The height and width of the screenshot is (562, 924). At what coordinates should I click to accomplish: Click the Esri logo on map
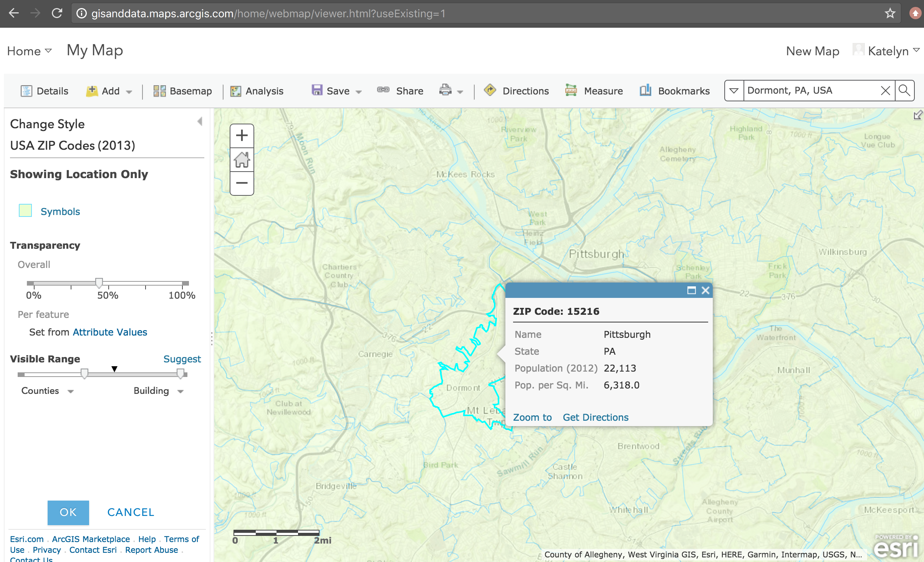click(896, 546)
